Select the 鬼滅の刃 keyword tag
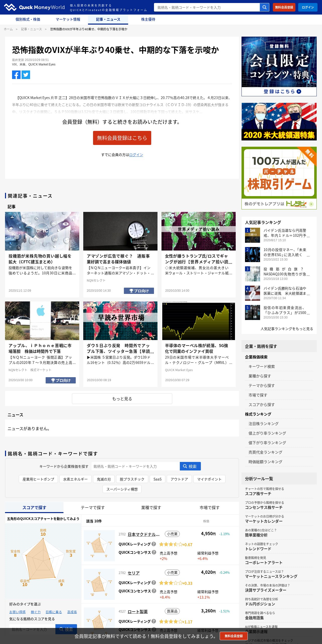 point(104,479)
